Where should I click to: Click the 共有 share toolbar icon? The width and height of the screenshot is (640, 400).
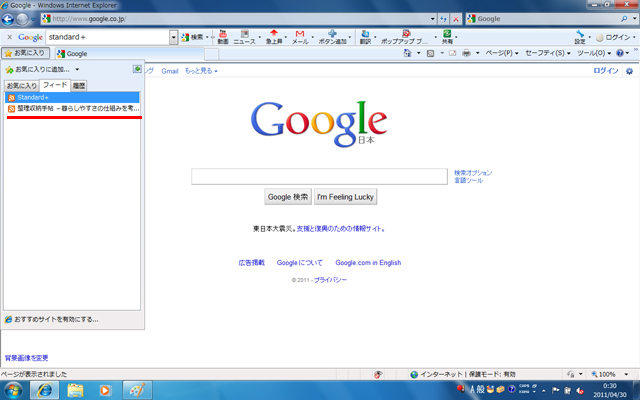tap(447, 37)
